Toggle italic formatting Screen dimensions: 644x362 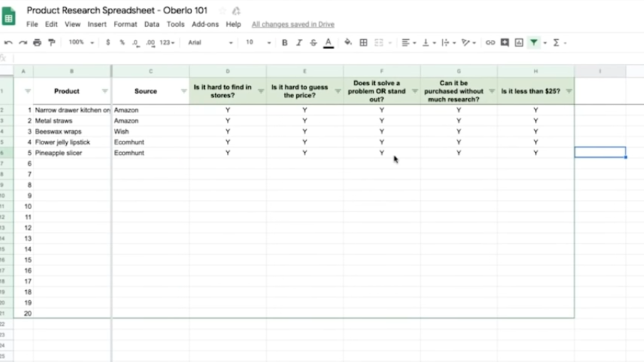click(x=299, y=43)
